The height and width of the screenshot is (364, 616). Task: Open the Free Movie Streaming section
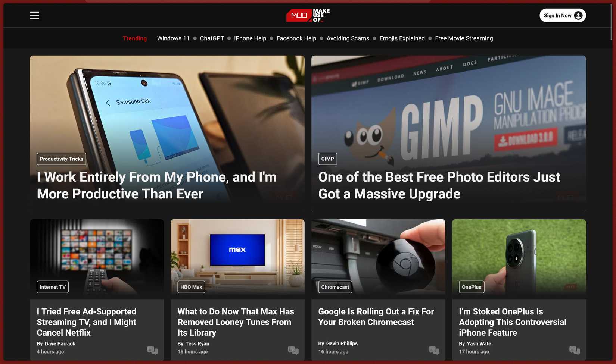point(464,38)
